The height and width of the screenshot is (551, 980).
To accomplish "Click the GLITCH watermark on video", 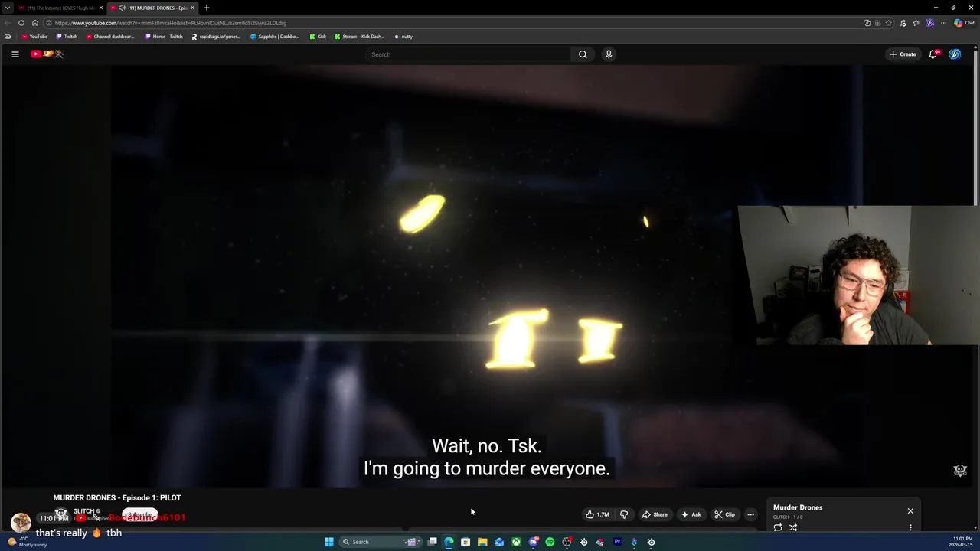I will point(960,471).
